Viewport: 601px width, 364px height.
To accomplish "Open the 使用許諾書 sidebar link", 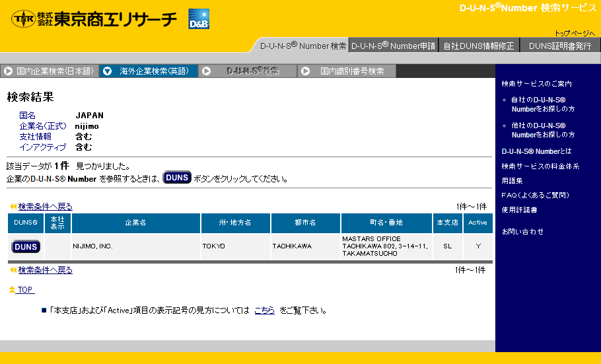I will click(519, 210).
